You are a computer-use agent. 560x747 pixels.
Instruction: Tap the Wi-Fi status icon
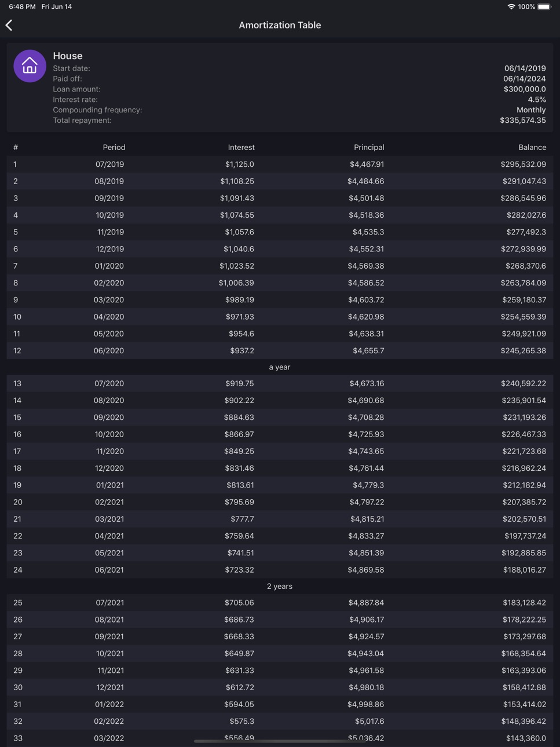click(511, 6)
